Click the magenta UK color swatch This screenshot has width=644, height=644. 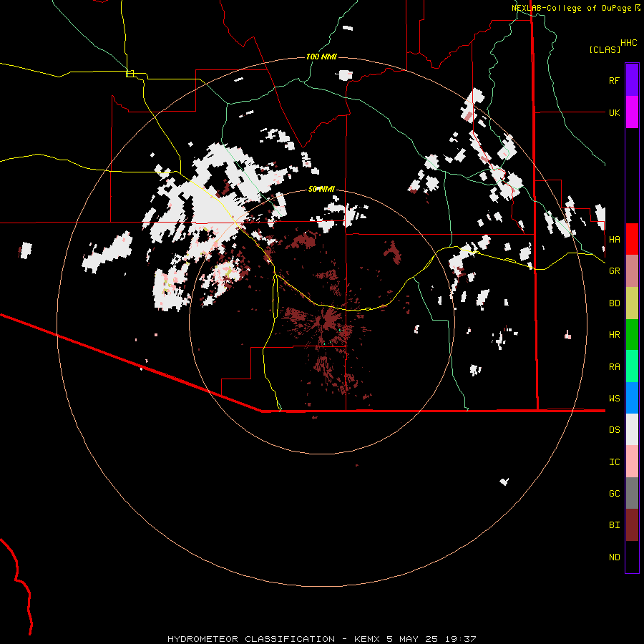[x=632, y=112]
